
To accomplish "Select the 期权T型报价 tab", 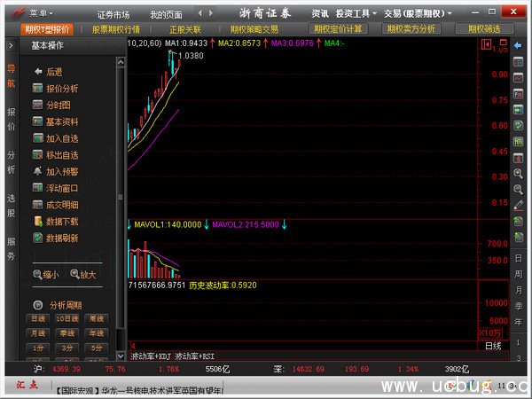I will click(47, 29).
